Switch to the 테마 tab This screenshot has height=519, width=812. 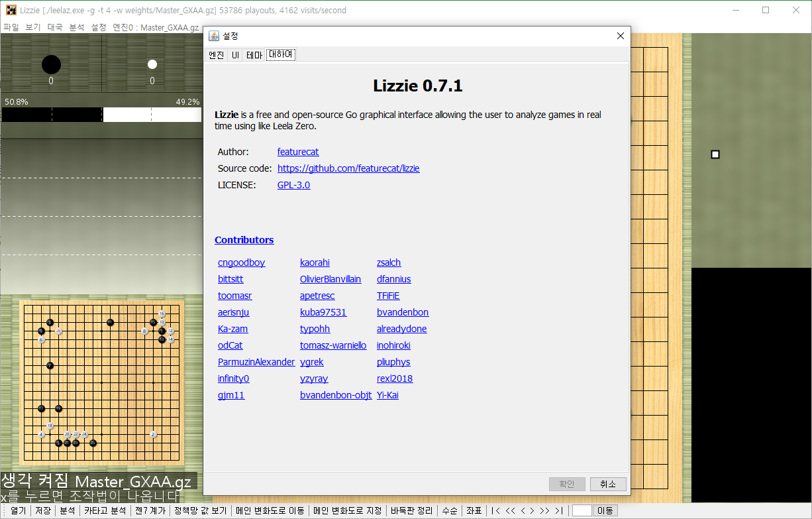point(254,55)
